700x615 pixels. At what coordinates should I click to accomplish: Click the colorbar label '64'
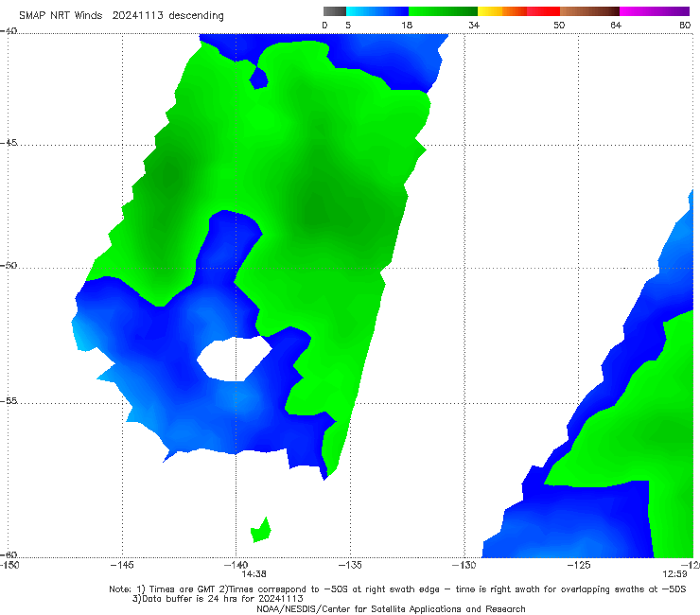616,25
